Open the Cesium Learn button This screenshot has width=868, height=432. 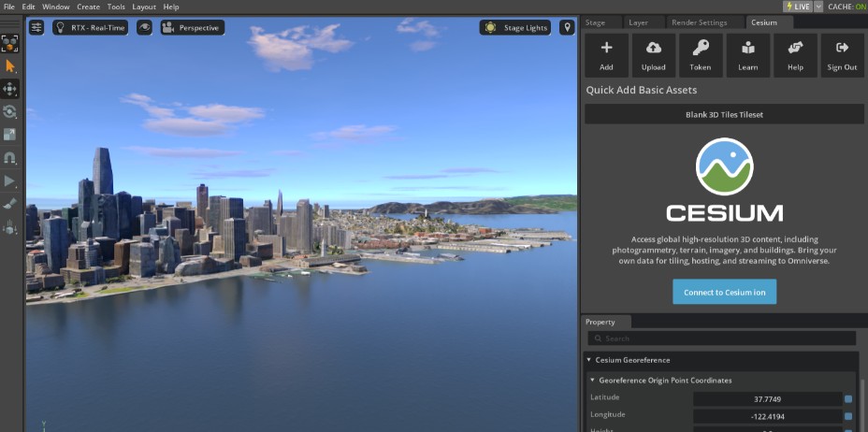click(x=748, y=55)
